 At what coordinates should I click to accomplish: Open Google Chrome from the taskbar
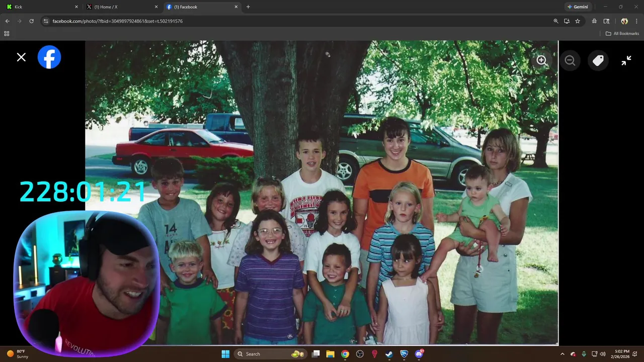pyautogui.click(x=345, y=354)
